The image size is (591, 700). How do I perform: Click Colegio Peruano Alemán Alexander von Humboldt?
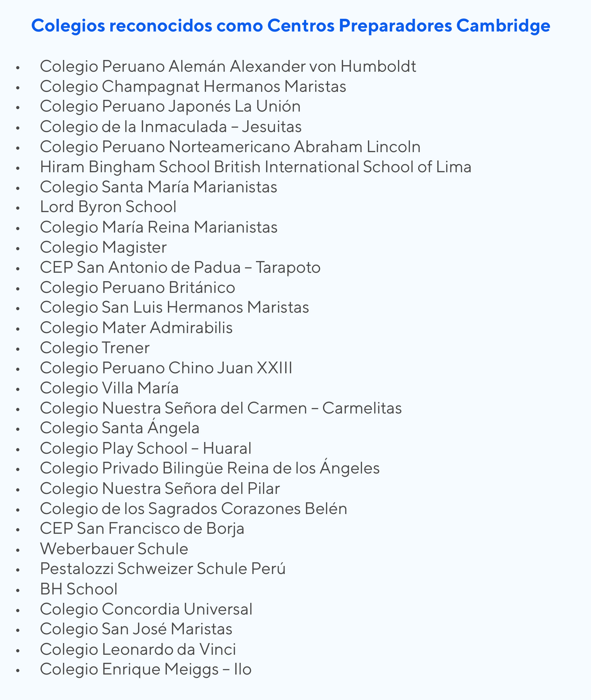[x=228, y=66]
